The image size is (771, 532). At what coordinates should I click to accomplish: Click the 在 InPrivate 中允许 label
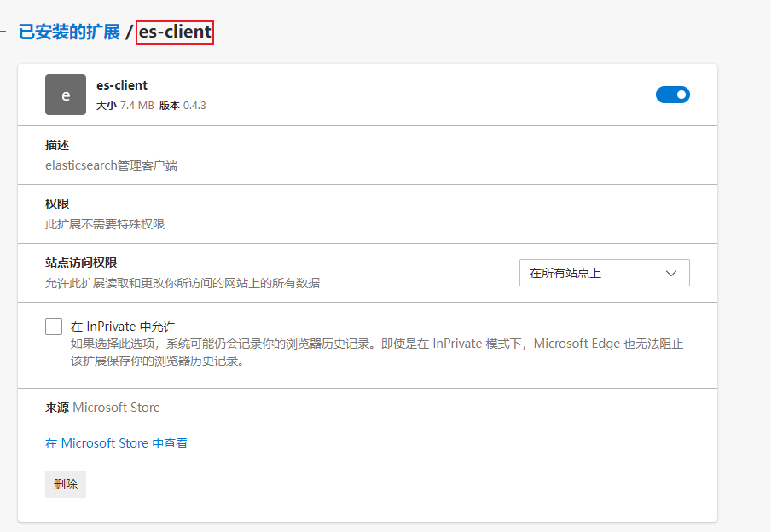123,327
